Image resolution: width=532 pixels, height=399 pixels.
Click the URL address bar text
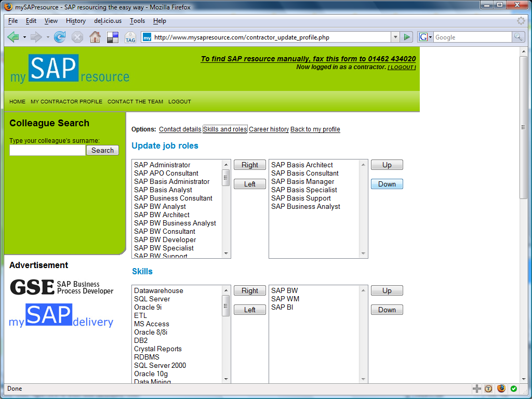[x=242, y=37]
